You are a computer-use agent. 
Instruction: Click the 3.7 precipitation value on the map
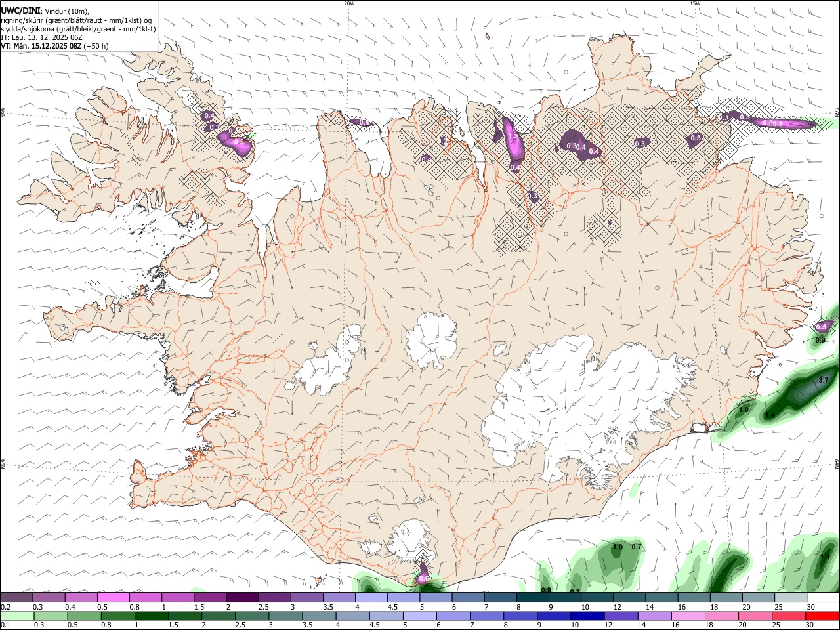pos(824,380)
